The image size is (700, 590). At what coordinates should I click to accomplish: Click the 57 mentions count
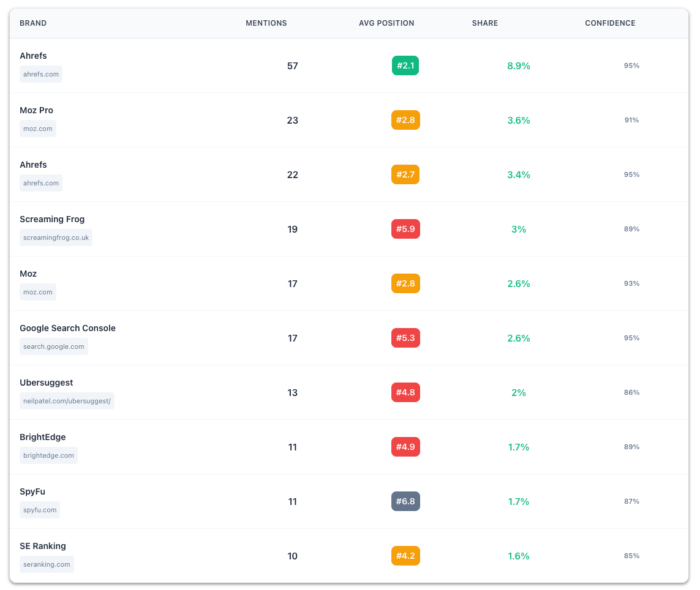[x=292, y=65]
